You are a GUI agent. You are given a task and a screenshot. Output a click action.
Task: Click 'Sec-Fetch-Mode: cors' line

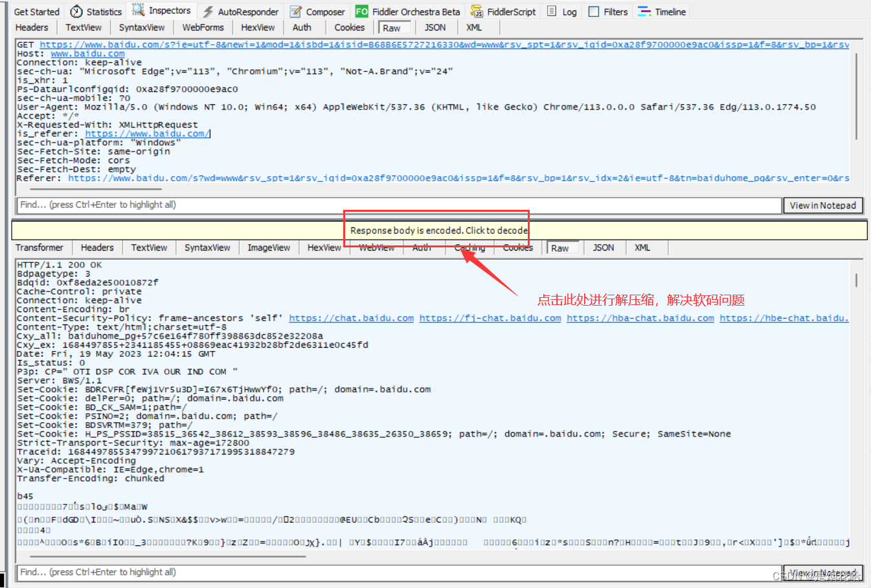[73, 160]
